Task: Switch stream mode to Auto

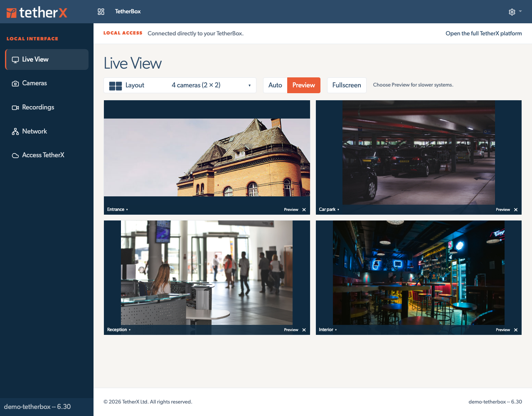Action: pyautogui.click(x=275, y=85)
